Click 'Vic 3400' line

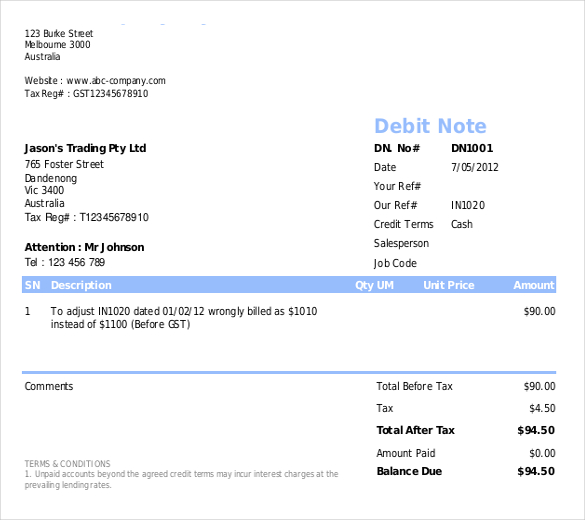(44, 190)
